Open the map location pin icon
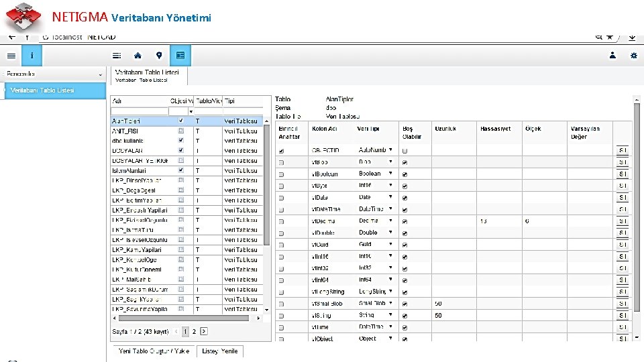Screen dimensions: 644x362 pos(159,56)
